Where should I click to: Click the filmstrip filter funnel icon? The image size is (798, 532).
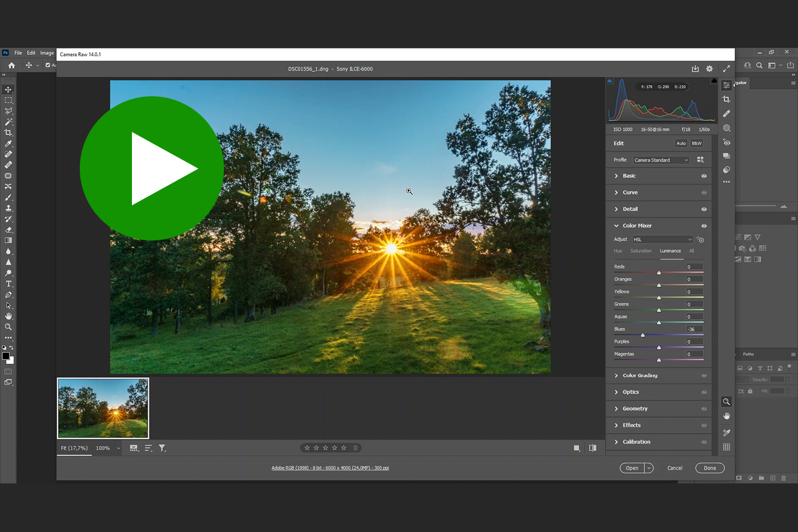point(162,448)
